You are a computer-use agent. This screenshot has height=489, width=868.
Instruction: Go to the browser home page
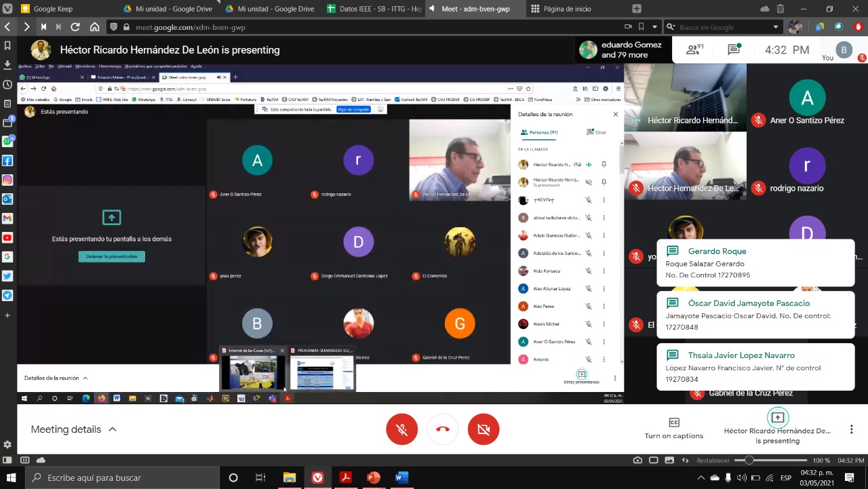95,27
